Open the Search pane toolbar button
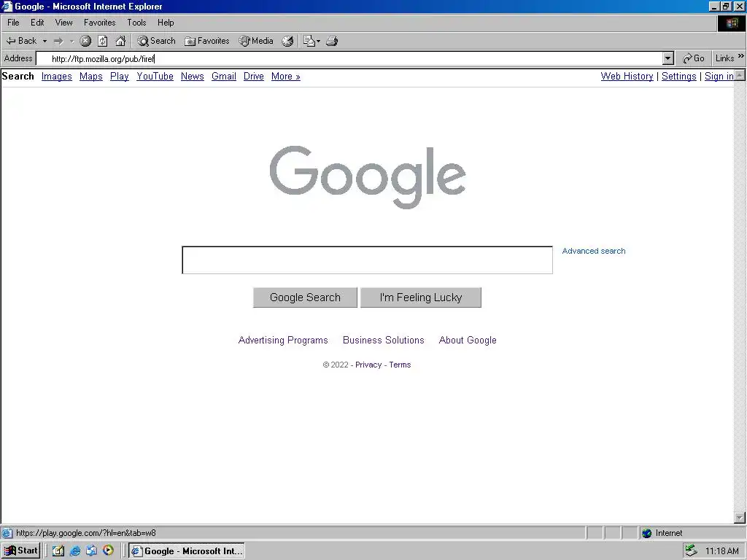This screenshot has height=560, width=747. point(156,41)
